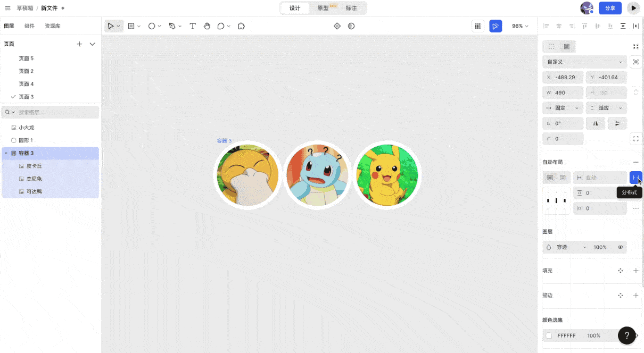Screen dimensions: 644x353
Task: Toggle the clip content button beside 自定义
Action: 635,62
